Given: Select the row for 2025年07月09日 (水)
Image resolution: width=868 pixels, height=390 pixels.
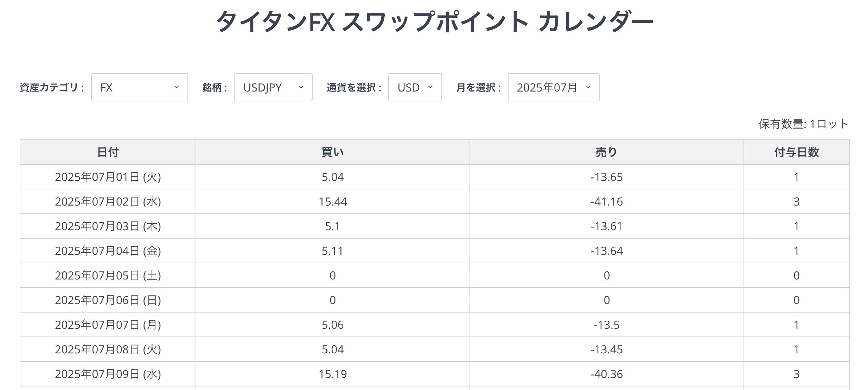Looking at the screenshot, I should point(108,374).
